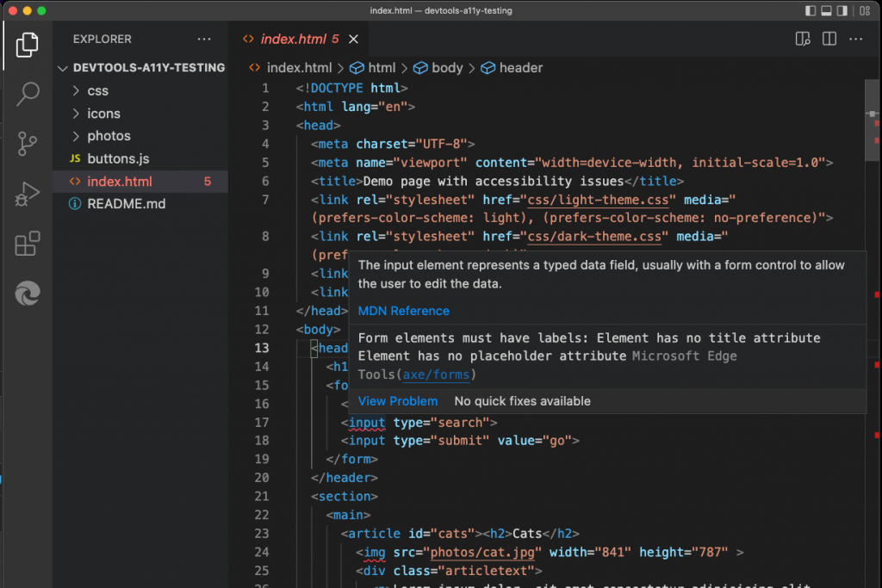Open the MDN Reference link
The height and width of the screenshot is (588, 882).
[403, 311]
